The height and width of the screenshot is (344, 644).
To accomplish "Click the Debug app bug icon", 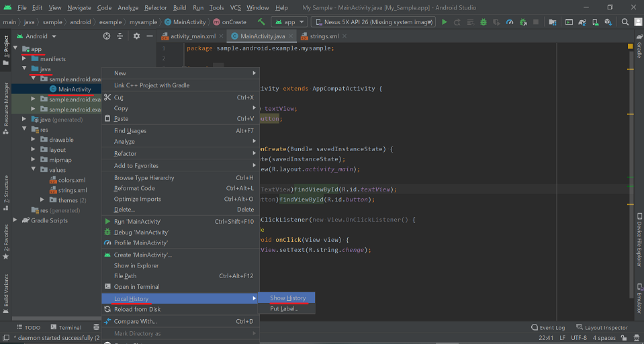I will 484,21.
